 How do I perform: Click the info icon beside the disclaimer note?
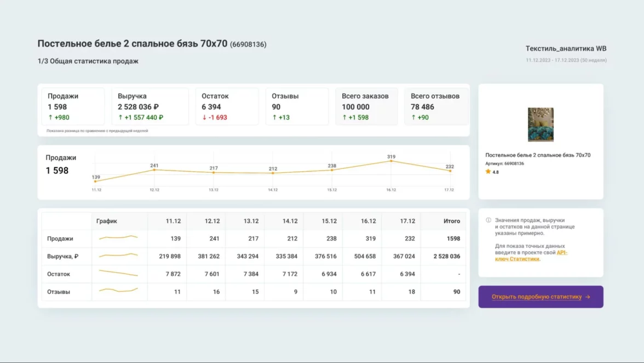pos(488,220)
